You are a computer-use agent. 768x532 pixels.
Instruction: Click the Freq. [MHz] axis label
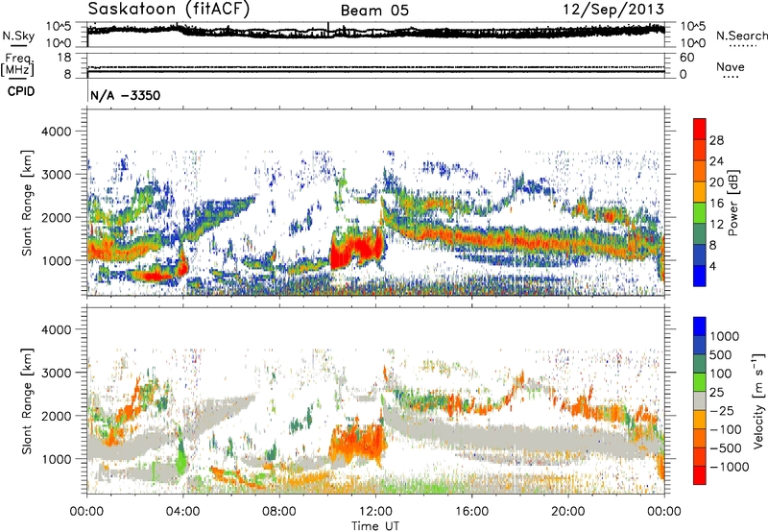tap(17, 64)
